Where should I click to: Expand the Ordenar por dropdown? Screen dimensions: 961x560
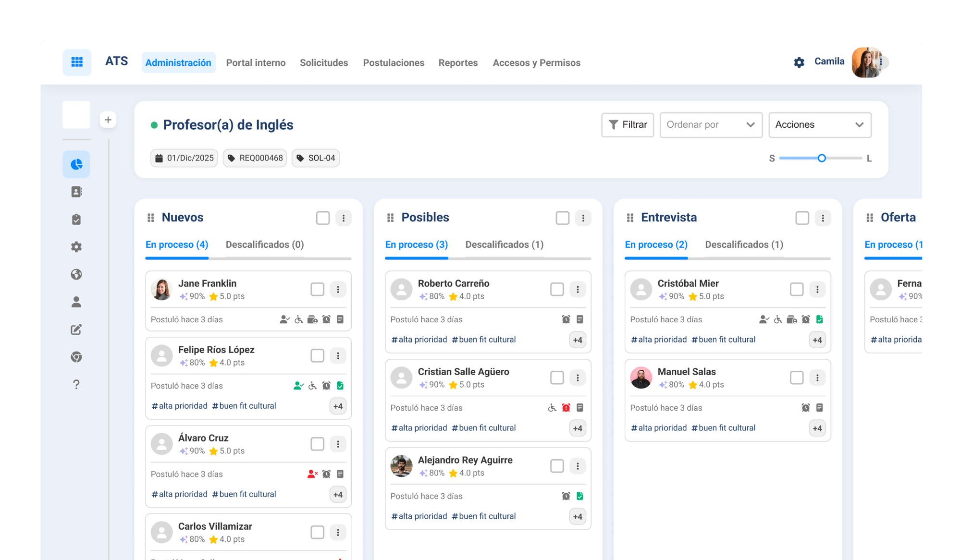click(x=711, y=125)
